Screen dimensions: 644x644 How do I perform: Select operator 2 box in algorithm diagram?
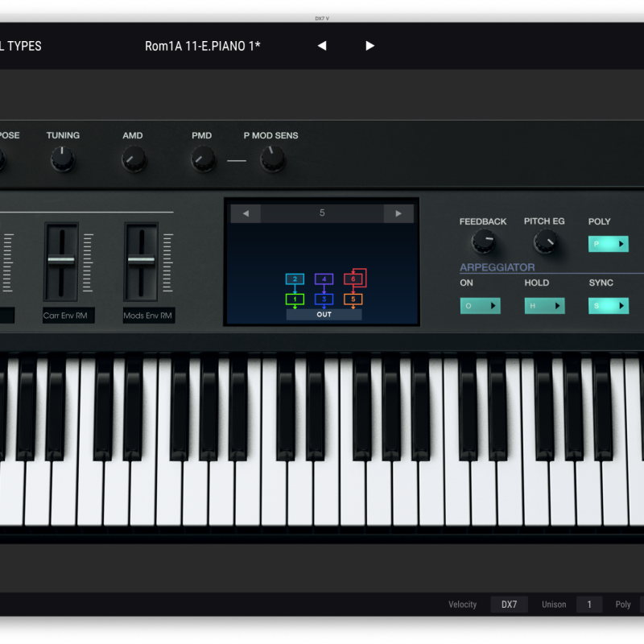295,279
